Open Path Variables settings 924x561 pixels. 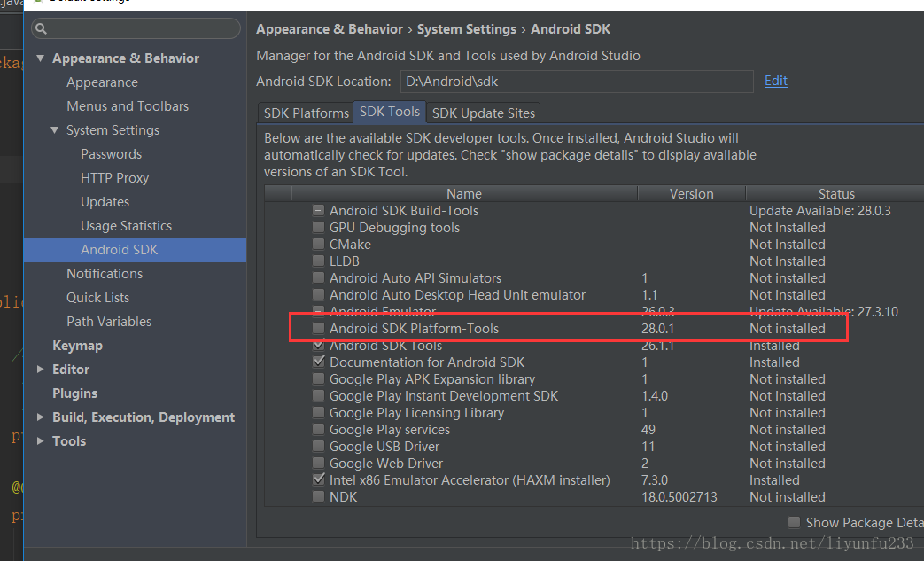click(x=109, y=322)
